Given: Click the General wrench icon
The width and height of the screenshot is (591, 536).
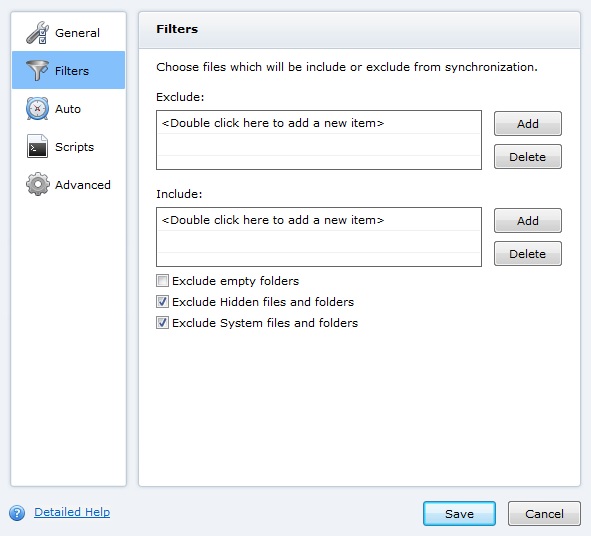Looking at the screenshot, I should tap(37, 32).
